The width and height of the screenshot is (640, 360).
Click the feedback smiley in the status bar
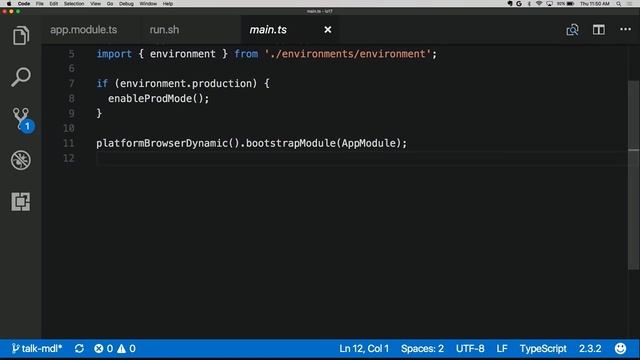[x=620, y=349]
